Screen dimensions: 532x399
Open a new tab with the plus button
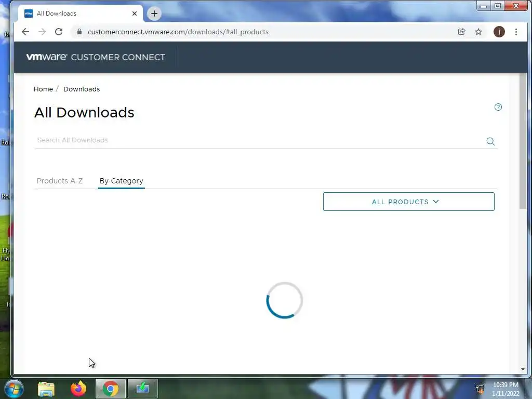(x=154, y=14)
